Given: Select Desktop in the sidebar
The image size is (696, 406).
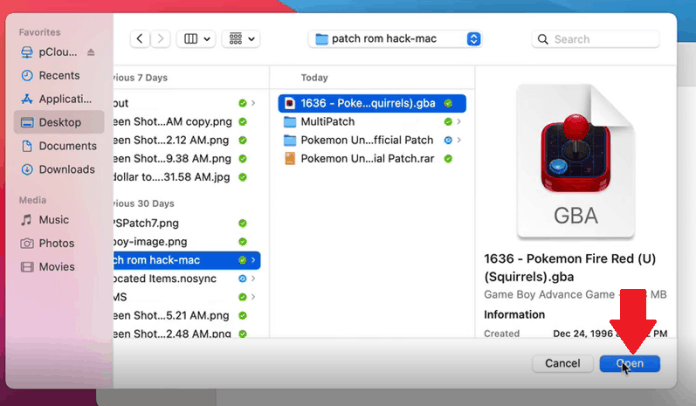Looking at the screenshot, I should 59,122.
